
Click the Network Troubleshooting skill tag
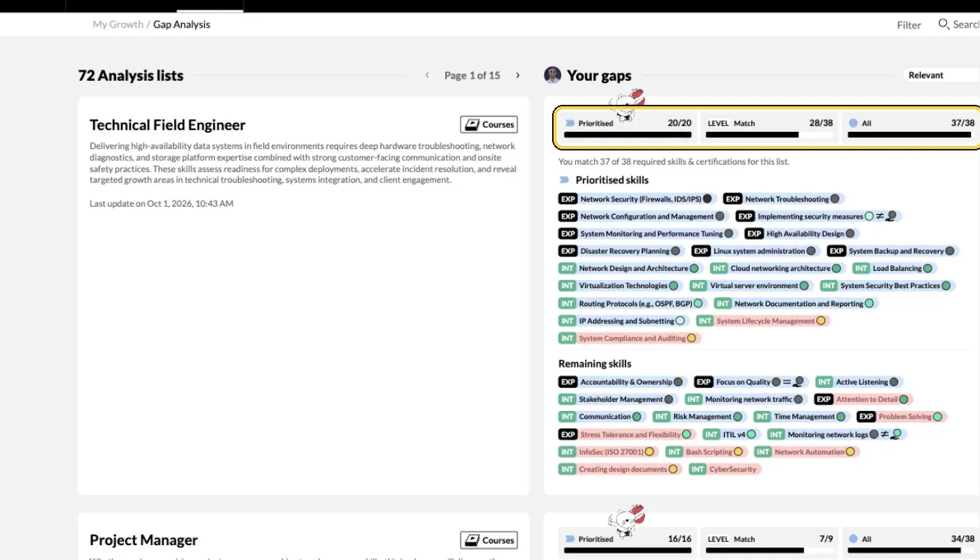pyautogui.click(x=784, y=199)
